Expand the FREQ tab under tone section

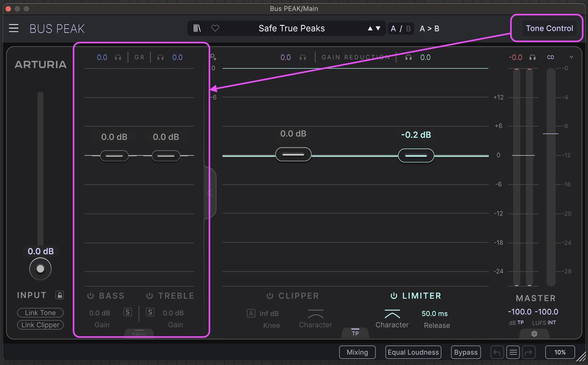[139, 333]
